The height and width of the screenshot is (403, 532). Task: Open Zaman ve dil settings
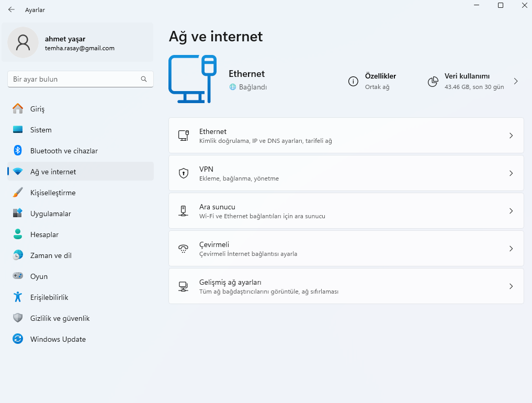point(51,255)
